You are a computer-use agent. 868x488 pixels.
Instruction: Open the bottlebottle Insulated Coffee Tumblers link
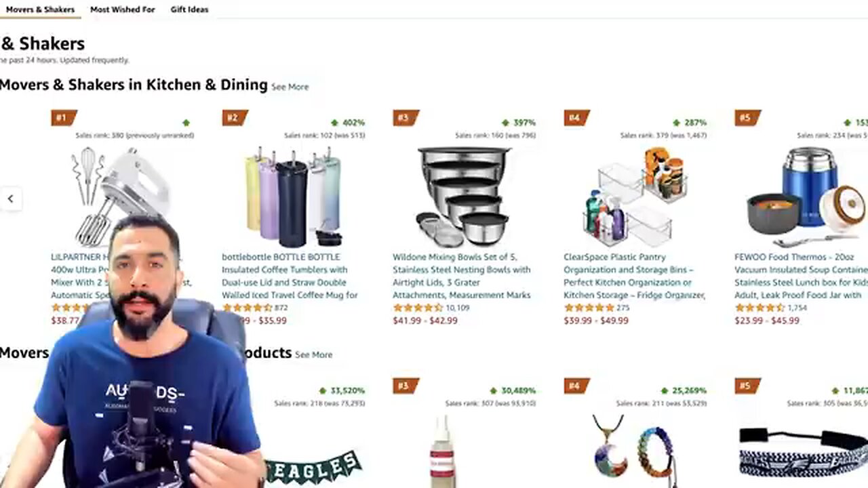tap(292, 276)
